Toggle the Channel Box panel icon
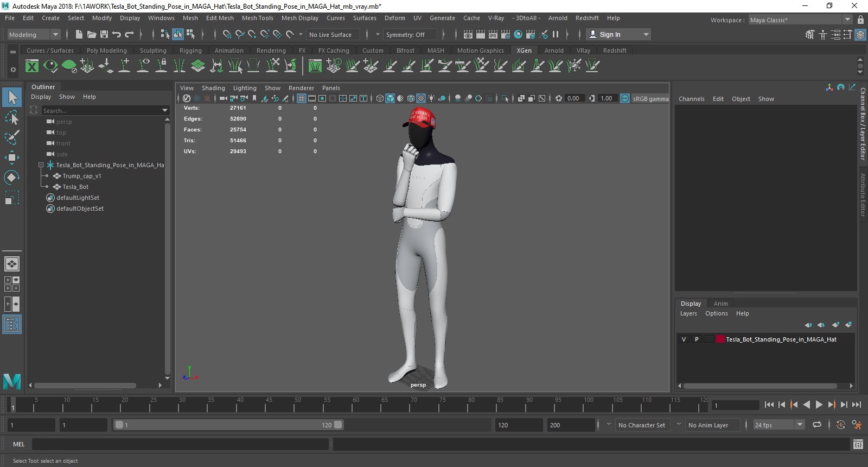Image resolution: width=868 pixels, height=467 pixels. [x=860, y=35]
